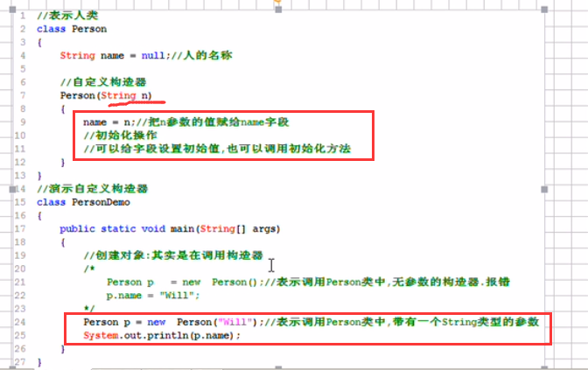Viewport: 588px width, 370px height.
Task: Click line number 26 in the gutter
Action: coord(20,349)
